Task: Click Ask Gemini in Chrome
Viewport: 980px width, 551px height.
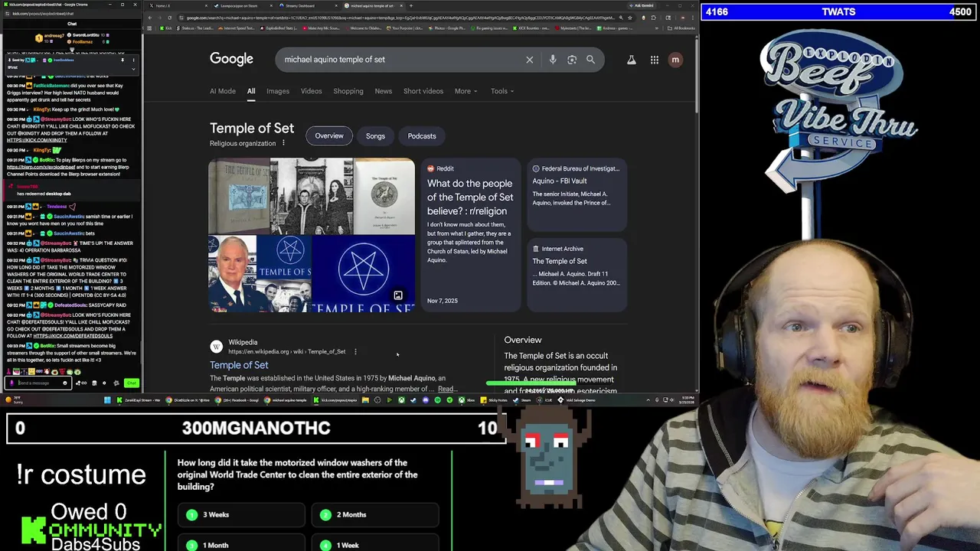Action: pos(643,6)
